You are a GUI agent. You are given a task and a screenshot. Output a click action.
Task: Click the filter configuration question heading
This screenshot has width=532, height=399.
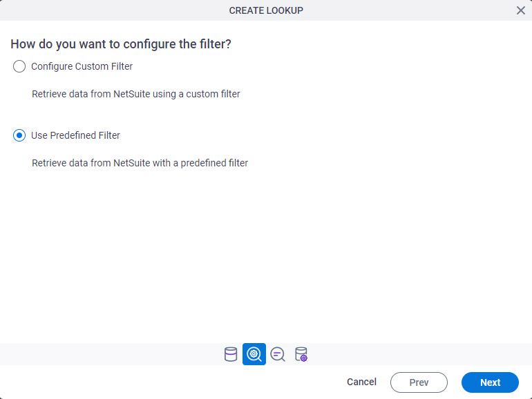click(121, 44)
